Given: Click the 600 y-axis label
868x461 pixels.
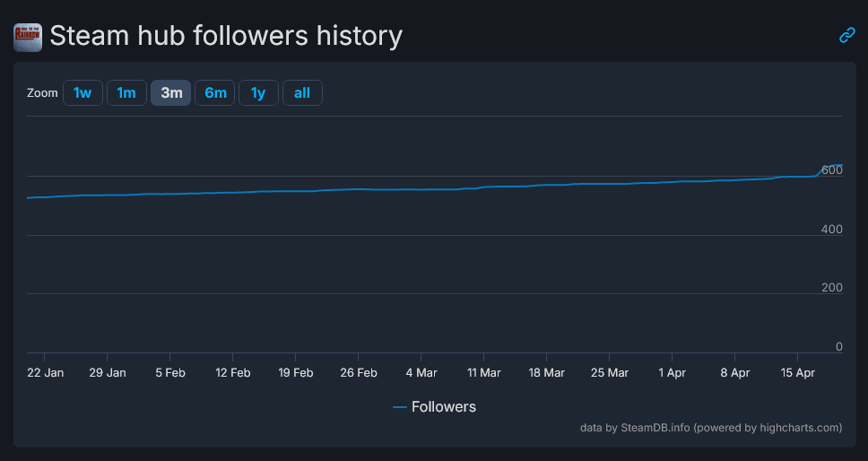Looking at the screenshot, I should 831,170.
